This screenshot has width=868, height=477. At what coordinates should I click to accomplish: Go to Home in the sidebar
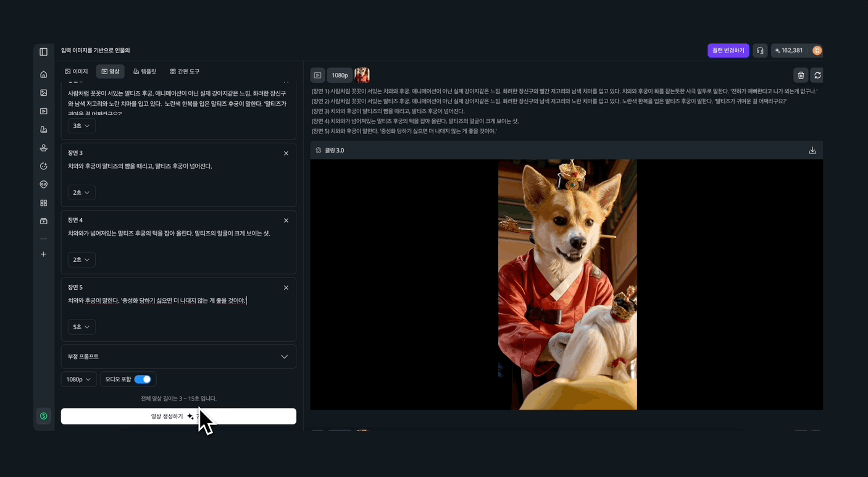click(x=43, y=74)
